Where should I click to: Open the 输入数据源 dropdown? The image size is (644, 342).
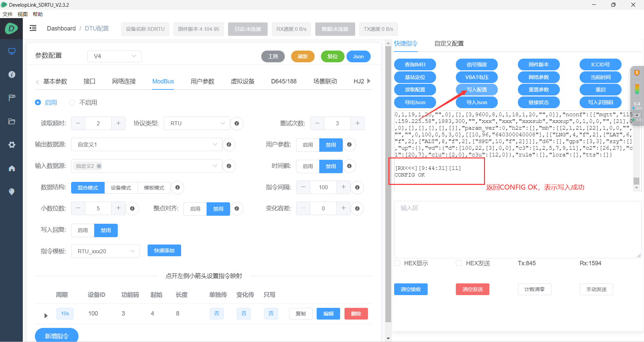[147, 166]
